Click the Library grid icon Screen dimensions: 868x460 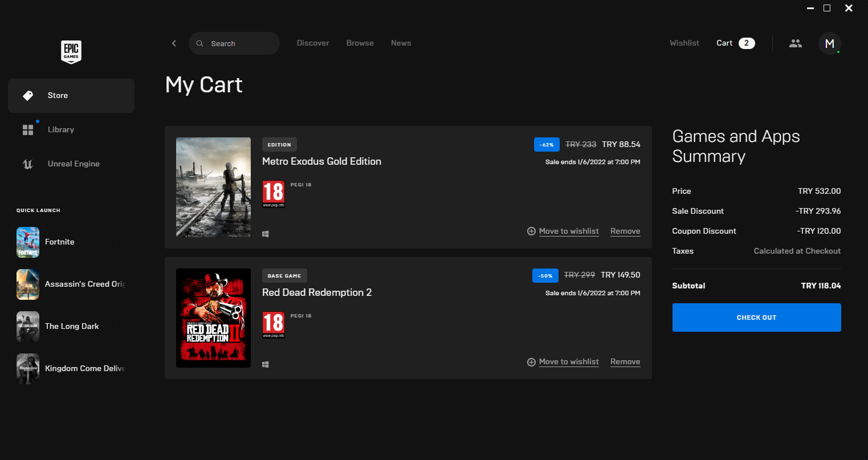click(x=28, y=130)
